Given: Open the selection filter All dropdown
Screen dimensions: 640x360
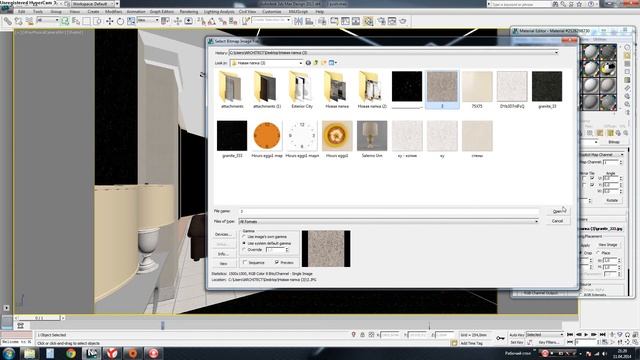Looking at the screenshot, I should 48,20.
